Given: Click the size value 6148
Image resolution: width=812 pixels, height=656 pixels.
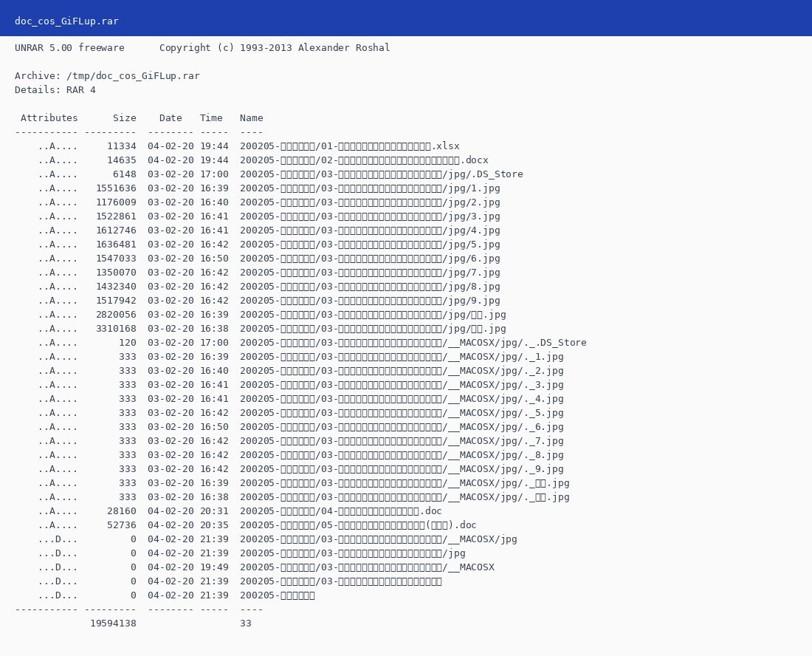Looking at the screenshot, I should 125,174.
